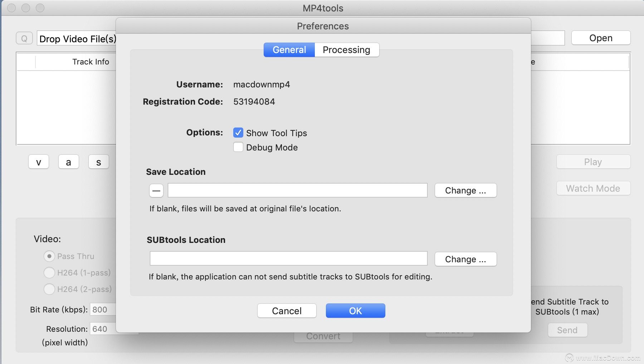Choose H264 (1-pass) video encoding
This screenshot has width=644, height=364.
pos(49,273)
